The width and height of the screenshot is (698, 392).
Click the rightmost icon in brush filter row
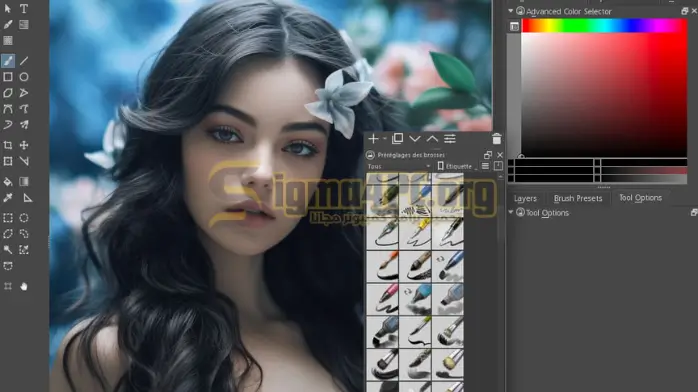pyautogui.click(x=498, y=166)
